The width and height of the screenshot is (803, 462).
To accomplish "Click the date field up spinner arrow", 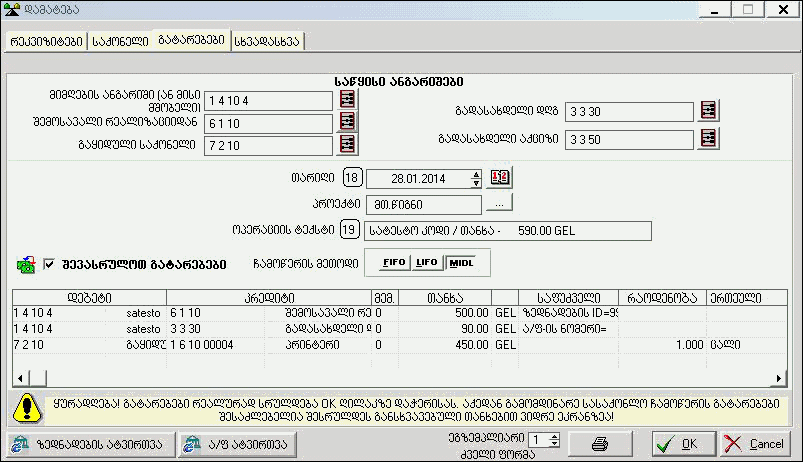I will point(476,174).
